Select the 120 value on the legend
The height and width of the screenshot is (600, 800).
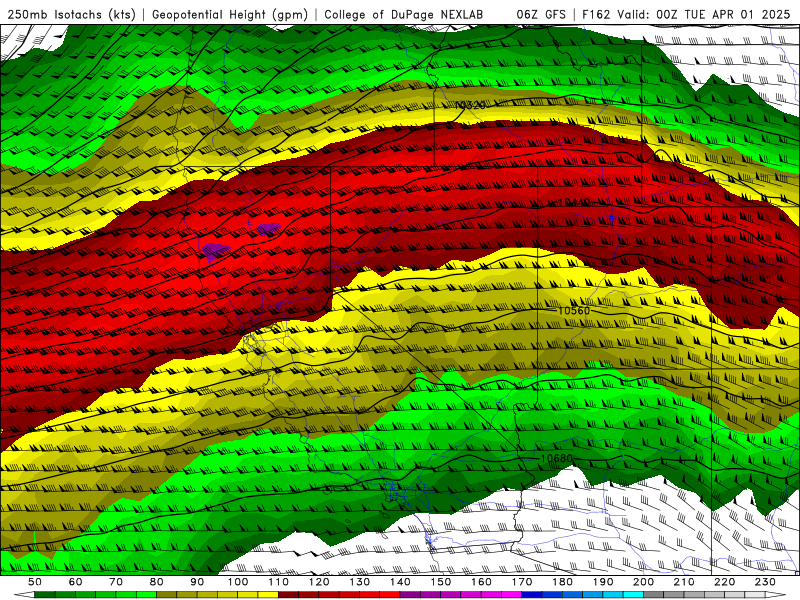pos(319,582)
